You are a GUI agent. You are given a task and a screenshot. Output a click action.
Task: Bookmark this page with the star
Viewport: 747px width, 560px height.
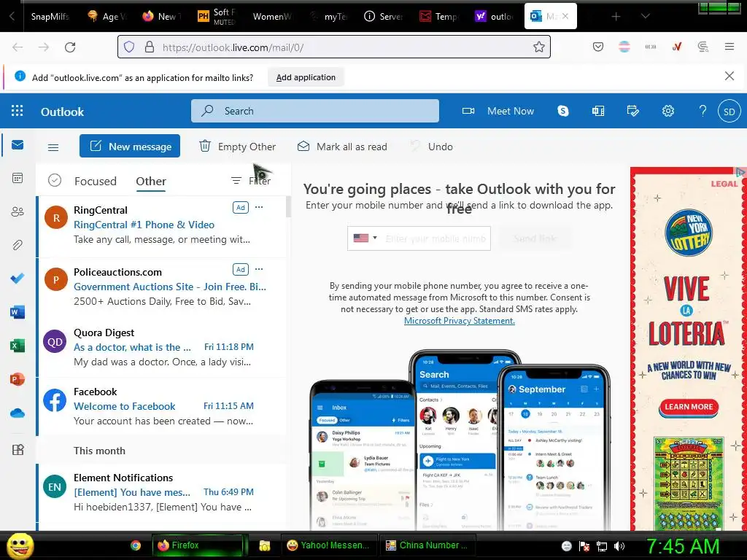pos(539,47)
